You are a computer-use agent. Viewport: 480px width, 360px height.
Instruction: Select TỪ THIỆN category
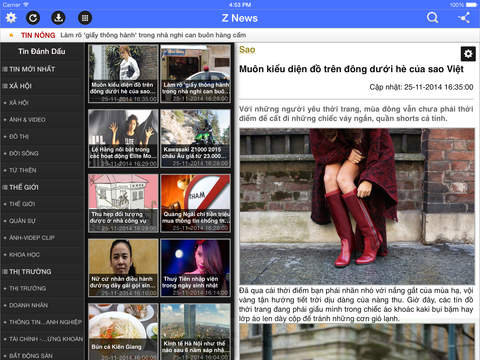(x=42, y=170)
